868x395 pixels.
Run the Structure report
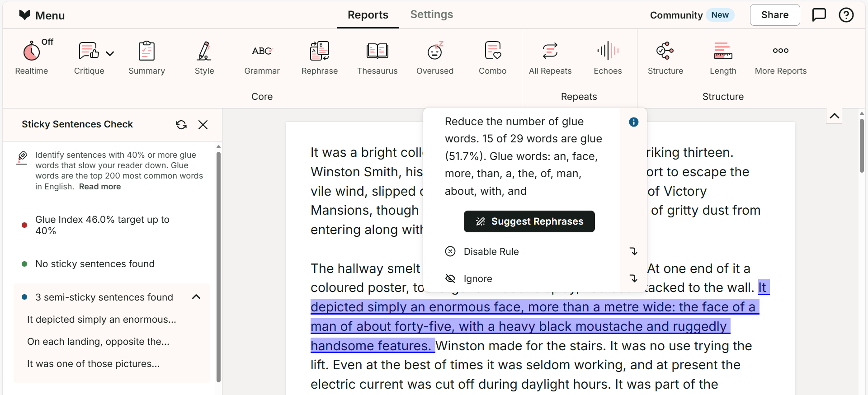click(x=665, y=57)
